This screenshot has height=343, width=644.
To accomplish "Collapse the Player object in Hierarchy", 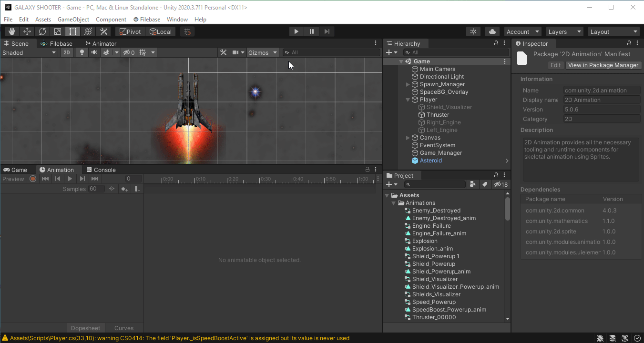I will pyautogui.click(x=408, y=100).
